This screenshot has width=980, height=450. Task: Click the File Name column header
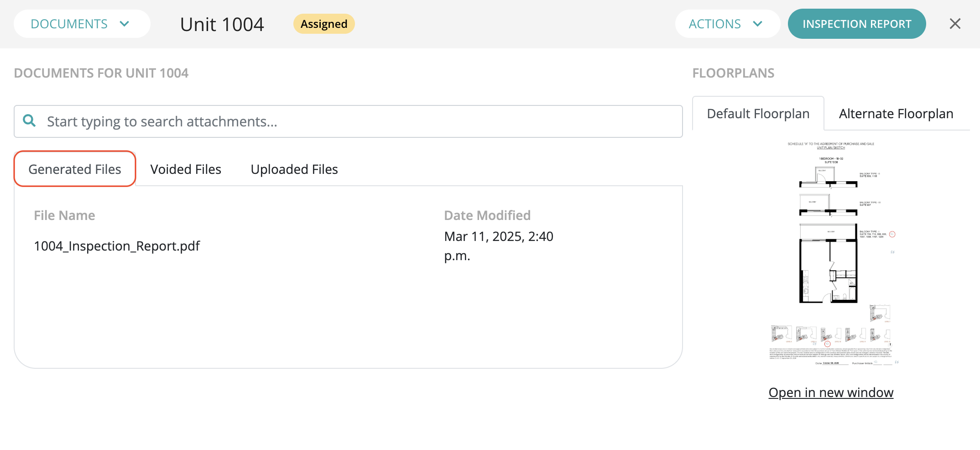click(64, 215)
